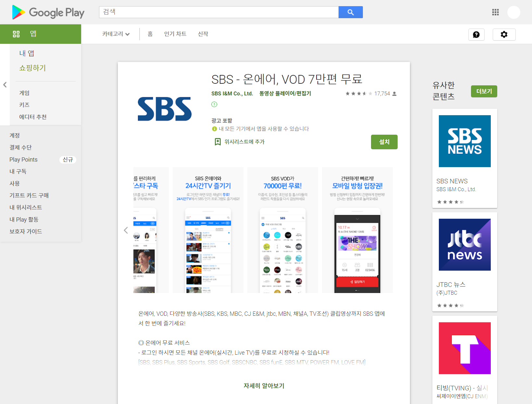Click 자세히 알아보기 to read more
The image size is (532, 404).
pyautogui.click(x=264, y=386)
